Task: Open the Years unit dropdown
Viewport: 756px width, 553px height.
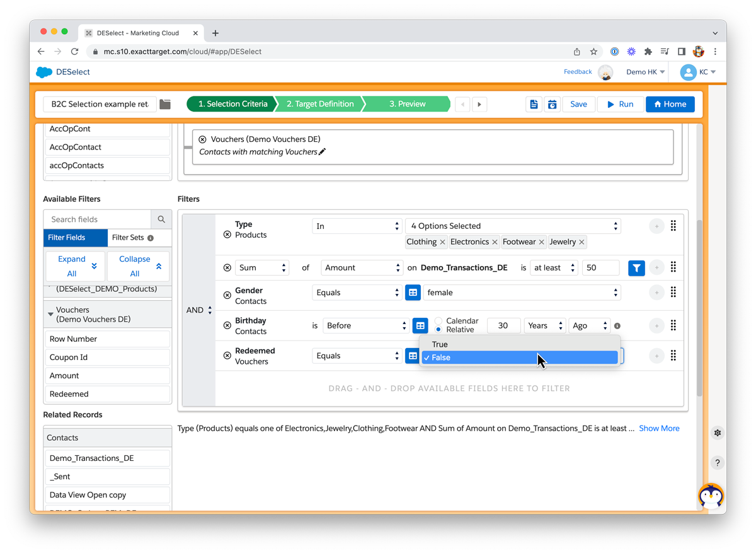Action: (545, 326)
